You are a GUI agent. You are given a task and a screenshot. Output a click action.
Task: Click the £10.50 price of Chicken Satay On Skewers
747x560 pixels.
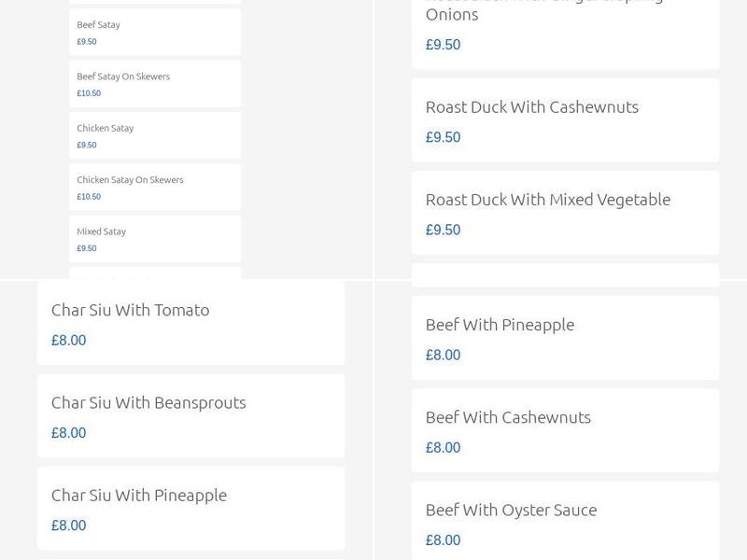click(x=89, y=197)
